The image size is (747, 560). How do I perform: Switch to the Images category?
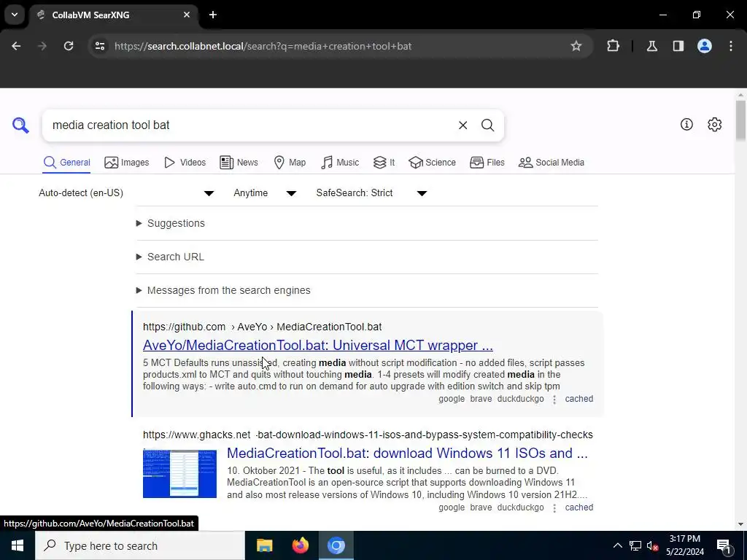(x=127, y=163)
